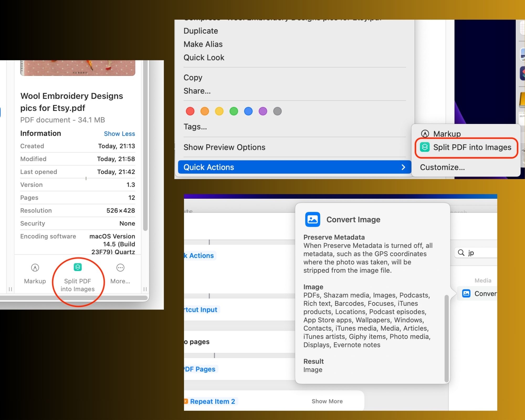Image resolution: width=525 pixels, height=420 pixels.
Task: Click the search magnifier icon
Action: click(461, 253)
